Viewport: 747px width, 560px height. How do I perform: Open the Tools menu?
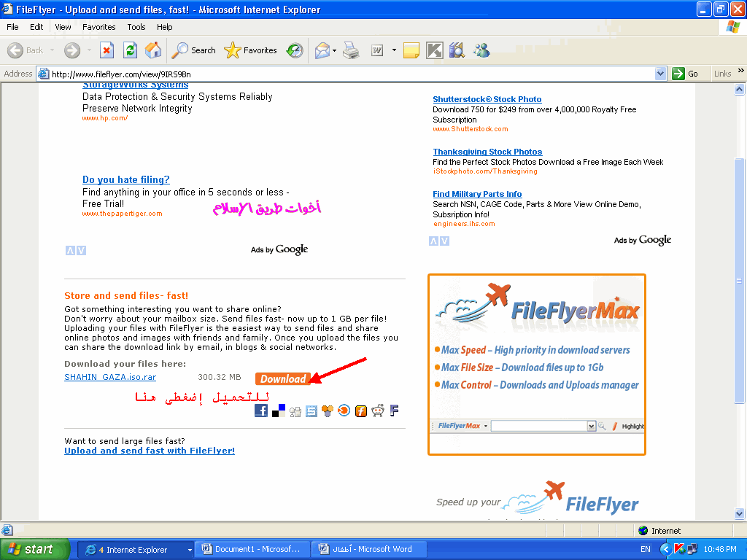point(136,27)
